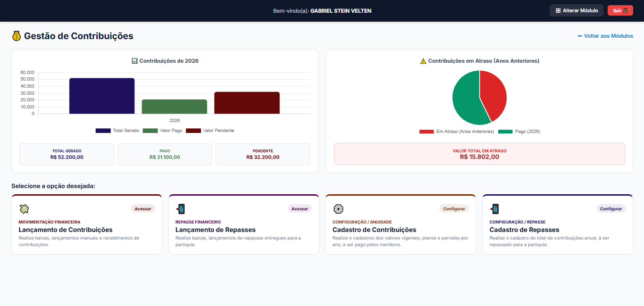Toggle the Em Atraso (Anos Anteriores) legend swatch
The width and height of the screenshot is (644, 306).
pos(427,132)
